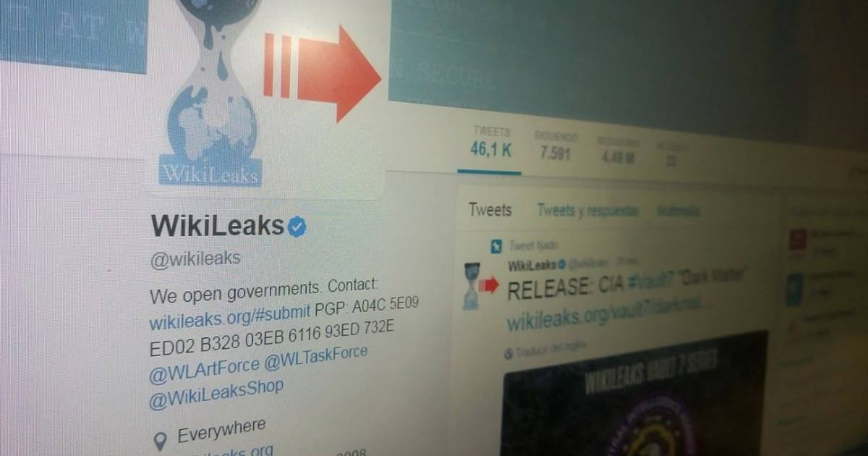Screen dimensions: 868x456
Task: Open the @WikiLeaksShop profile link
Action: [x=216, y=393]
